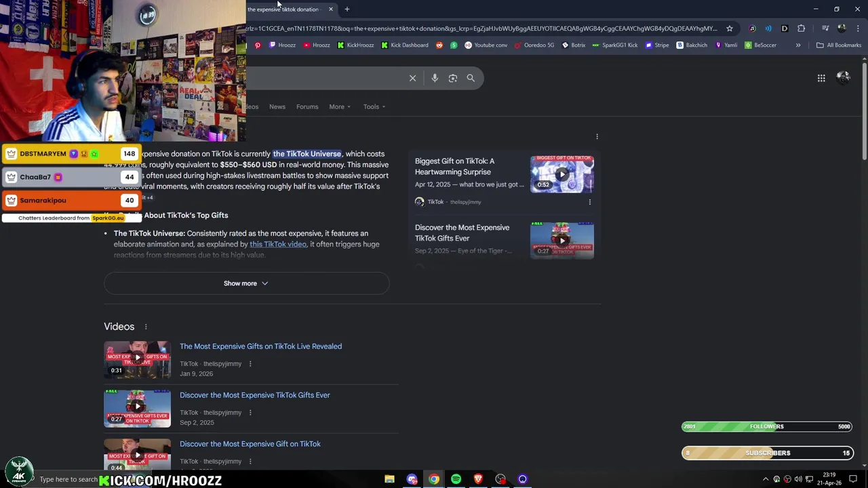
Task: Open Chrome extensions puzzle icon
Action: tap(802, 28)
